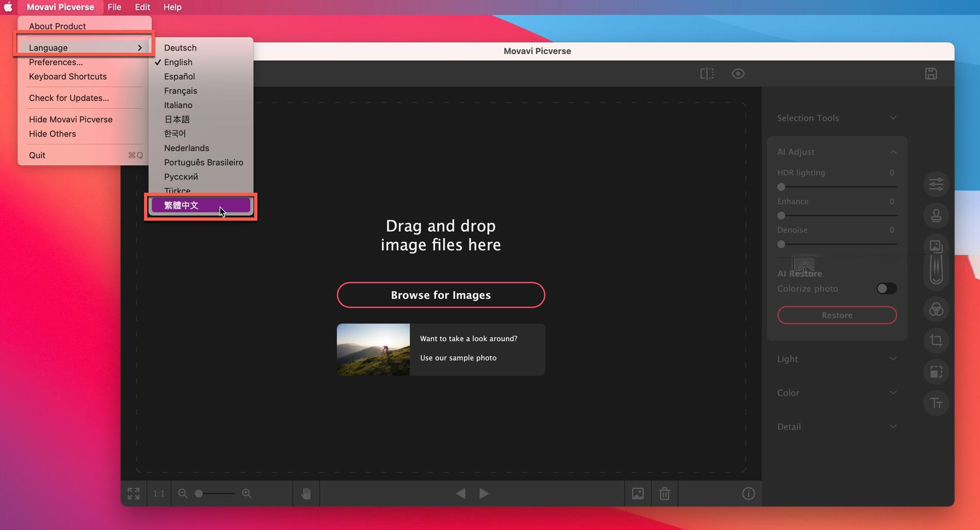Select the stamp retouch tool icon
The height and width of the screenshot is (530, 980).
click(x=936, y=215)
